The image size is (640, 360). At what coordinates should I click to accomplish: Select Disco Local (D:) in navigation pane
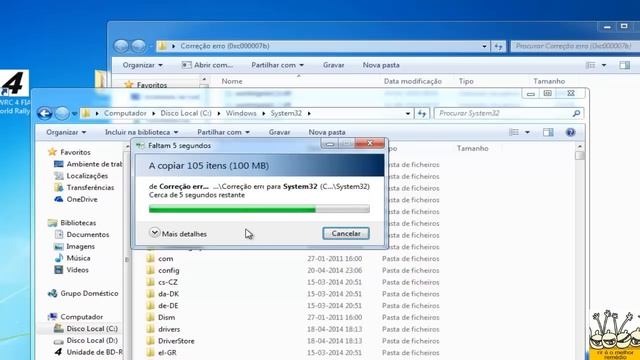pos(86,340)
